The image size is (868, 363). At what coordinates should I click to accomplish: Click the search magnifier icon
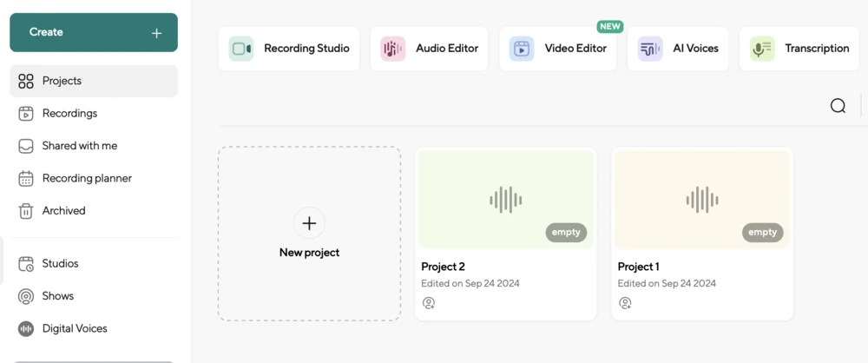click(838, 106)
